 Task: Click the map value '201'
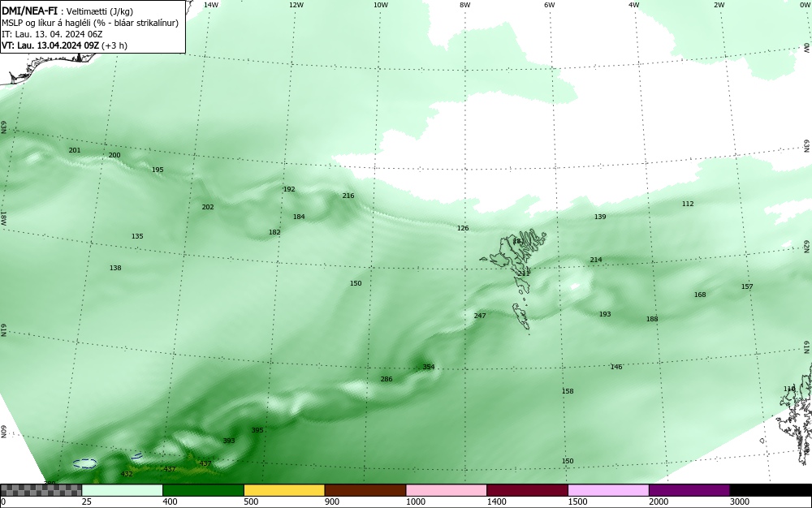point(75,150)
